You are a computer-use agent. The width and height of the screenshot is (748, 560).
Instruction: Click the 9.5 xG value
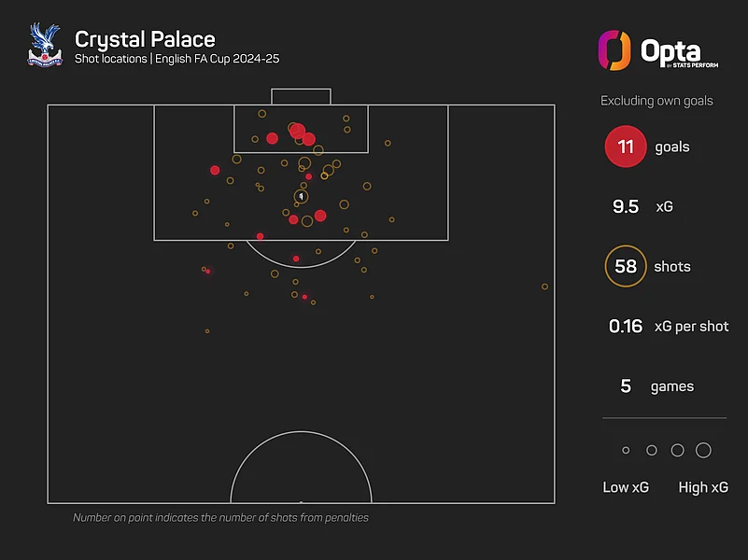click(x=625, y=206)
